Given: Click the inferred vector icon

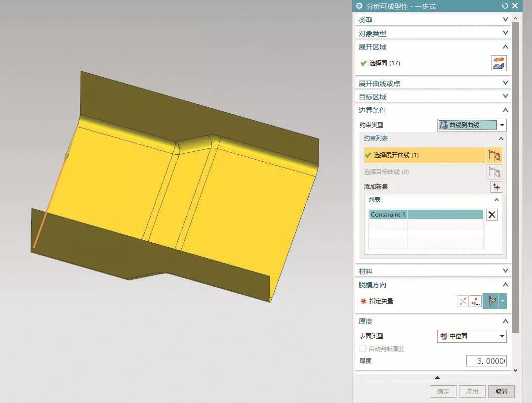Looking at the screenshot, I should tap(491, 301).
